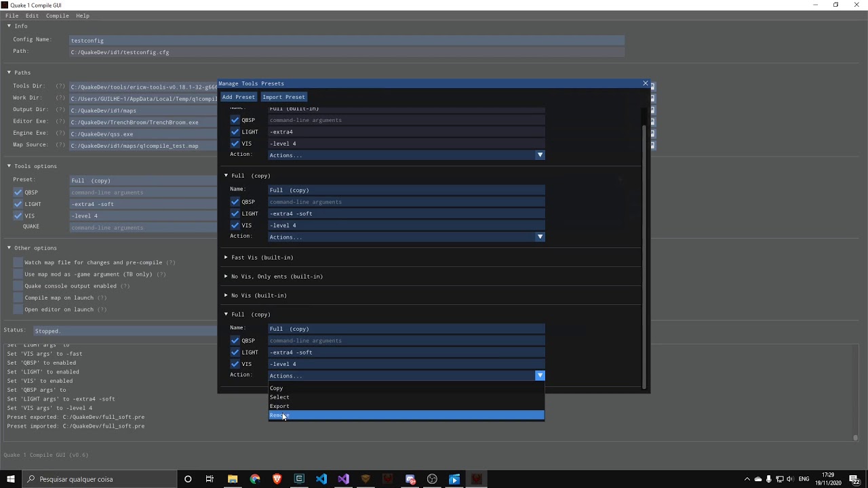Collapse the Other options section
The image size is (868, 488).
(x=9, y=248)
